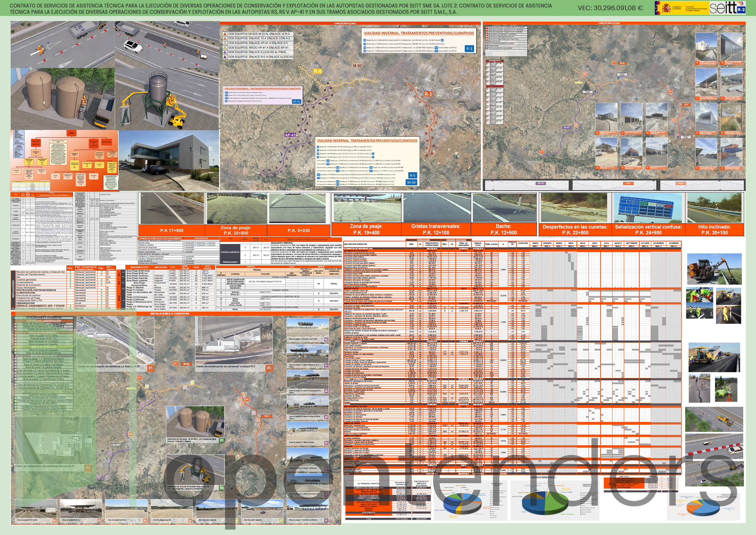
Task: Click the Gobierno de España ministry logo
Action: (x=682, y=8)
